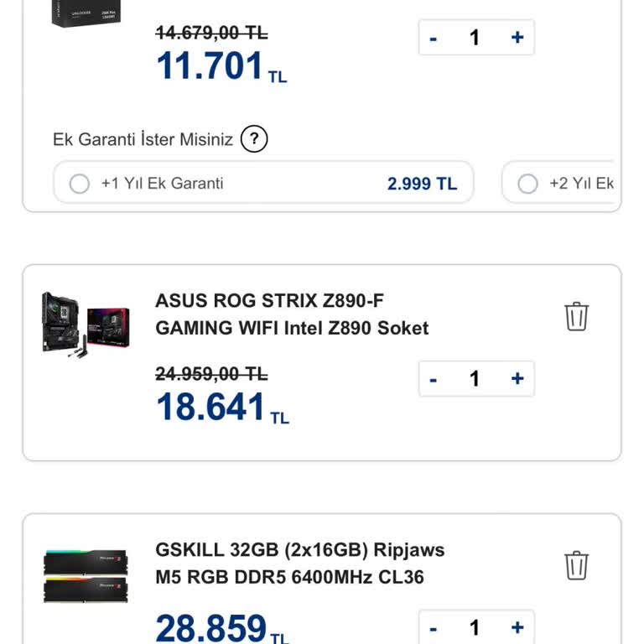
Task: Increase quantity of the 11.701 TL item
Action: point(517,38)
